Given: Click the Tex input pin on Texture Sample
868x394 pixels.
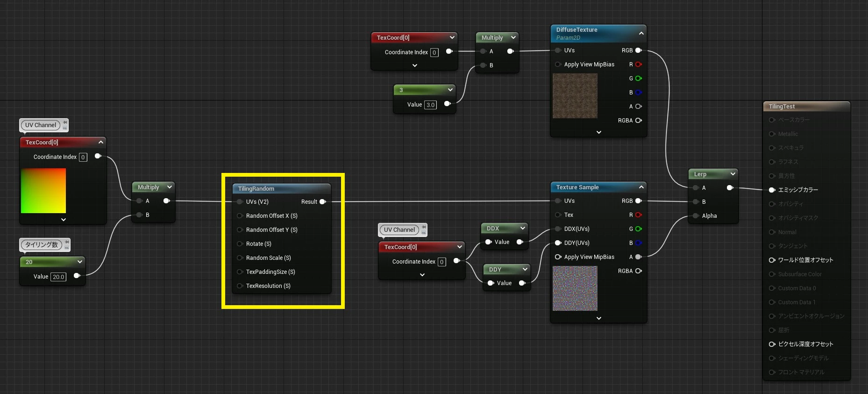Looking at the screenshot, I should coord(558,215).
